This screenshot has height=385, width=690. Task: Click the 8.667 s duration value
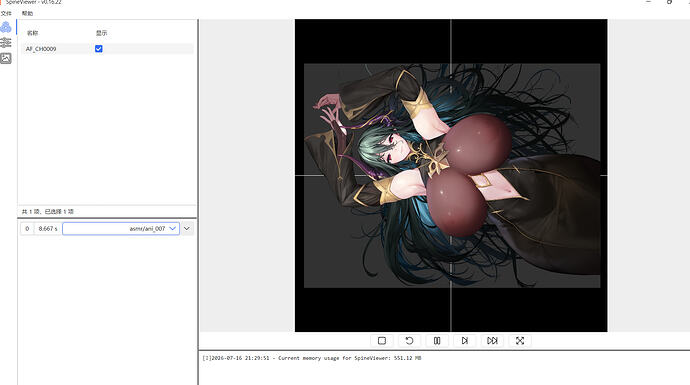point(48,228)
